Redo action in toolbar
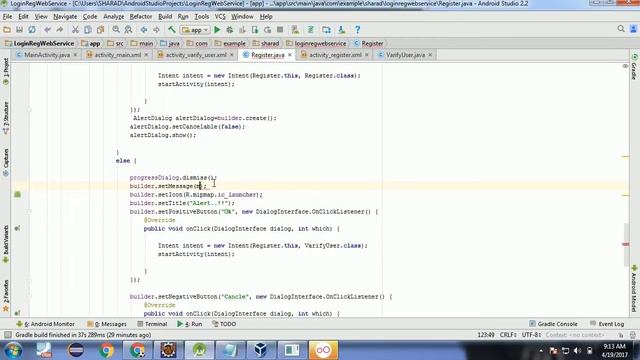 point(60,29)
